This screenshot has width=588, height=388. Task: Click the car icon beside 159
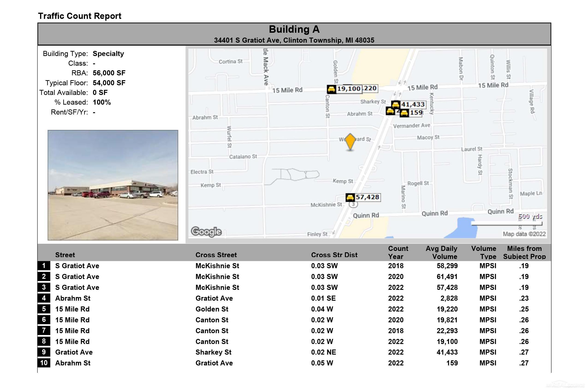(404, 113)
